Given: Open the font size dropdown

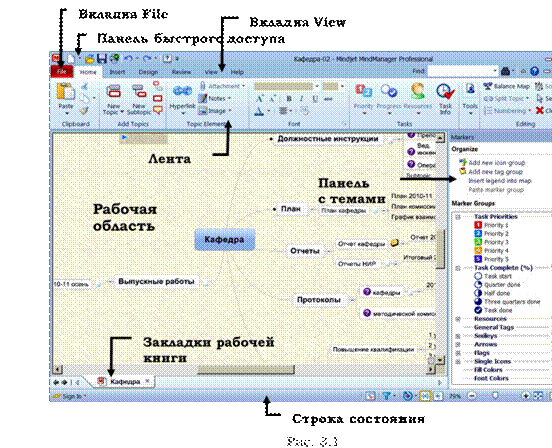Looking at the screenshot, I should coord(342,86).
